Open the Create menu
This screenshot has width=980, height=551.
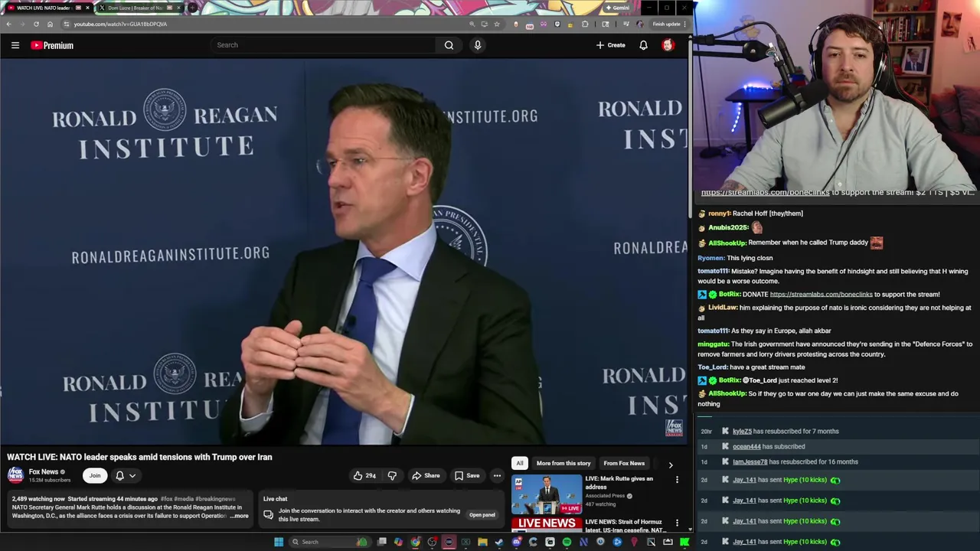(611, 45)
